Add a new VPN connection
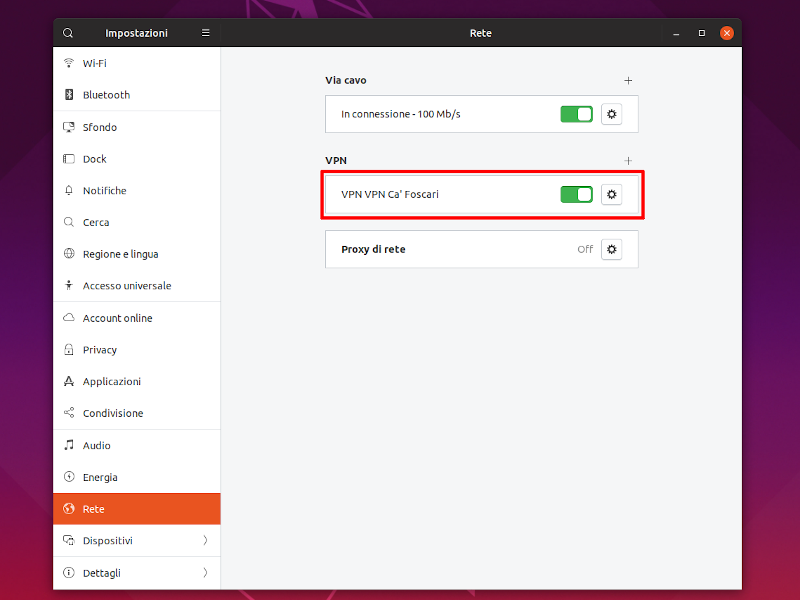 [628, 161]
